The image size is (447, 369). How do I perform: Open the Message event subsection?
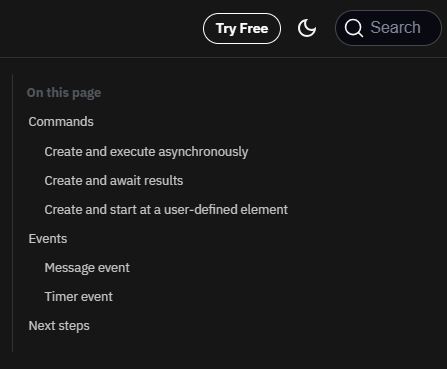point(87,268)
